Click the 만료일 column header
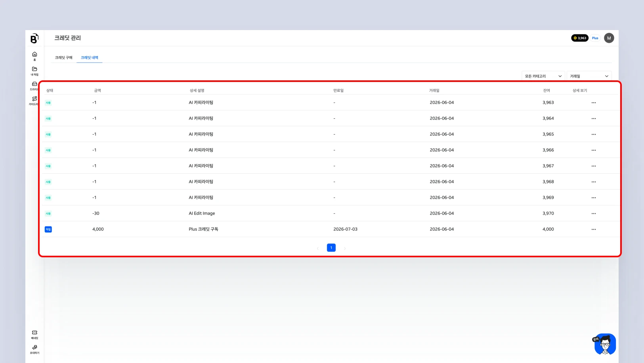644x363 pixels. coord(338,91)
